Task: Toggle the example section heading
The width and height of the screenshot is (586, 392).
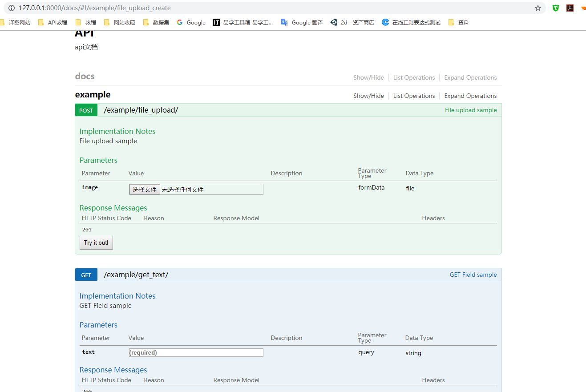Action: point(93,94)
